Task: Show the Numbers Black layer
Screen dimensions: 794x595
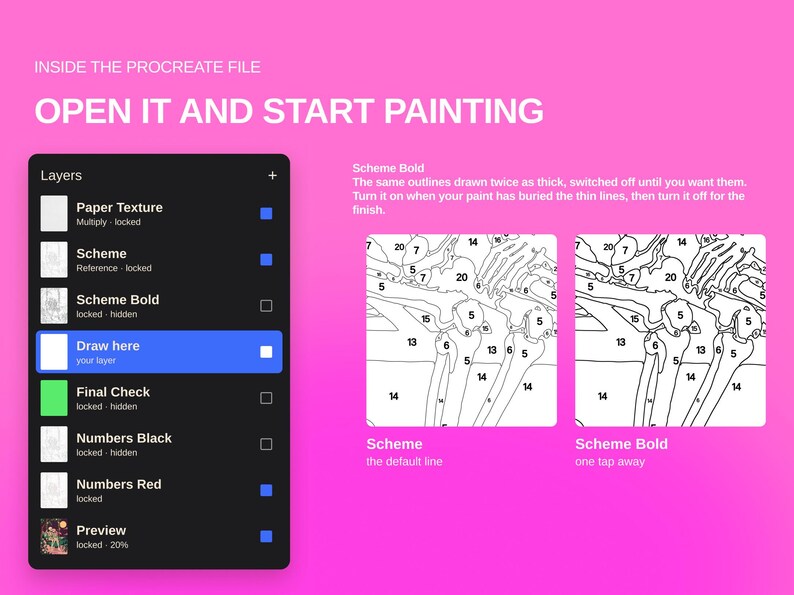Action: (x=266, y=444)
